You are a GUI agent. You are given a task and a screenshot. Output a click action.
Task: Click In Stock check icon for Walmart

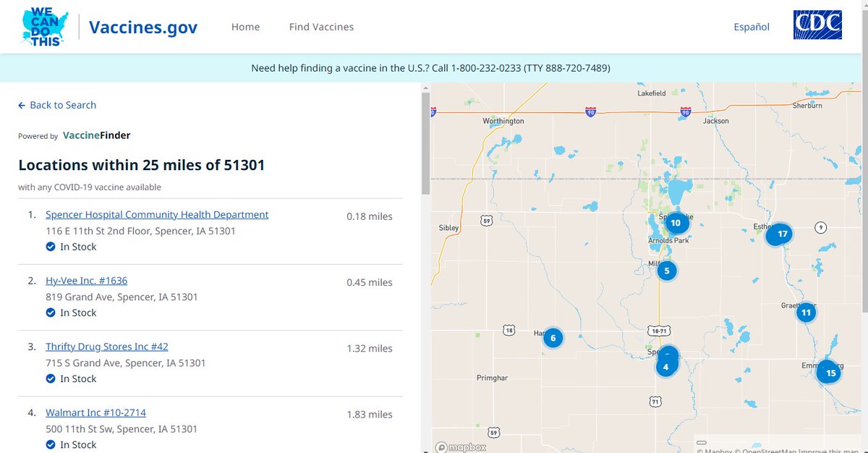[x=51, y=444]
